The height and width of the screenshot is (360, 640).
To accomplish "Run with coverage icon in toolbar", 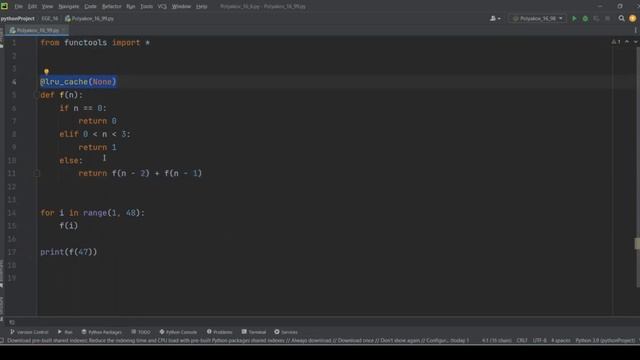I will click(596, 18).
